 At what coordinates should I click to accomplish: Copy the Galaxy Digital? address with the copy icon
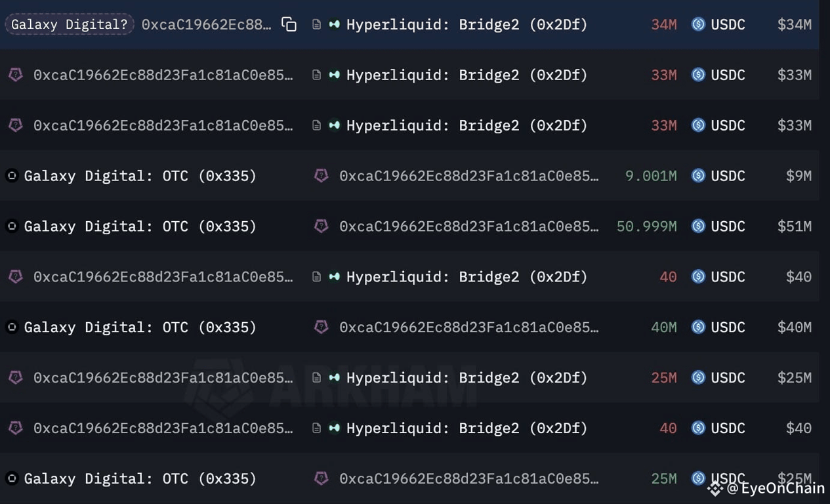point(289,25)
